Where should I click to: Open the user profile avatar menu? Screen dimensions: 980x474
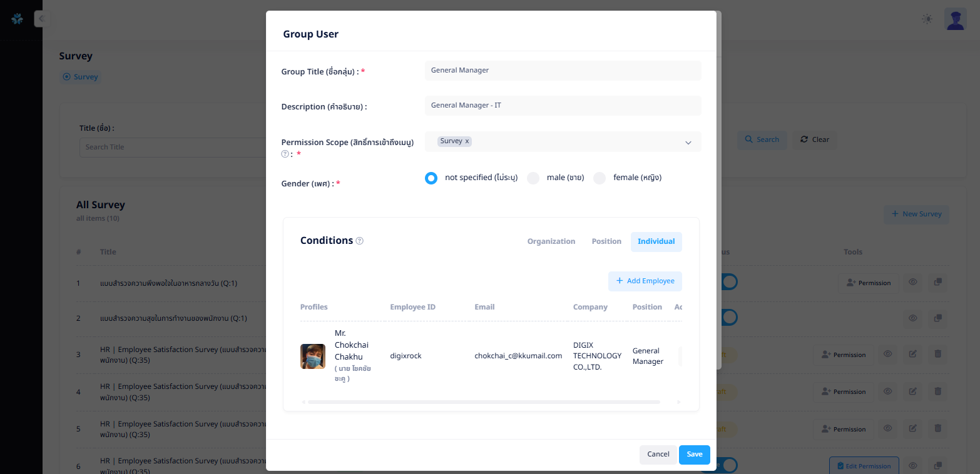955,19
